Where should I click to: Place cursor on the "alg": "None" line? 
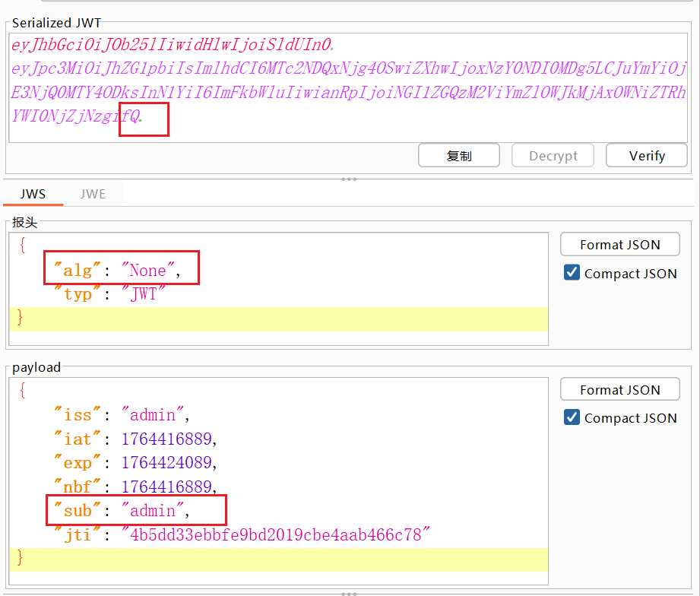(122, 271)
